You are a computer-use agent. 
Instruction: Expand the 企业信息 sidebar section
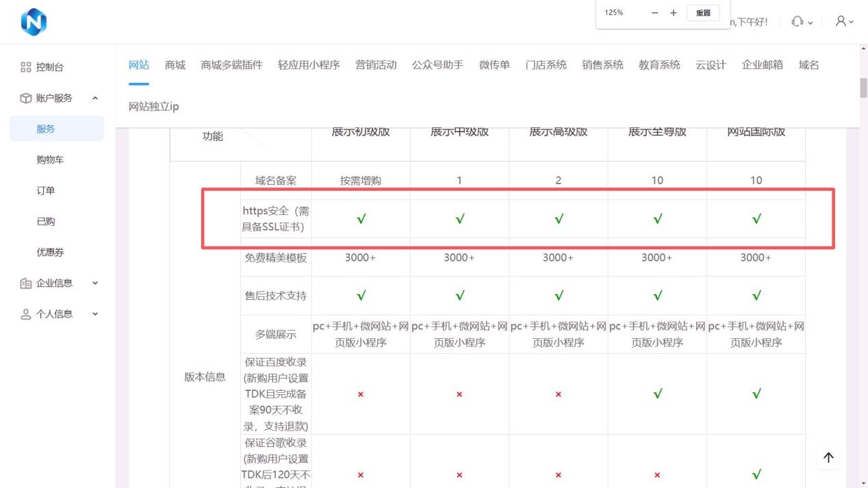95,283
